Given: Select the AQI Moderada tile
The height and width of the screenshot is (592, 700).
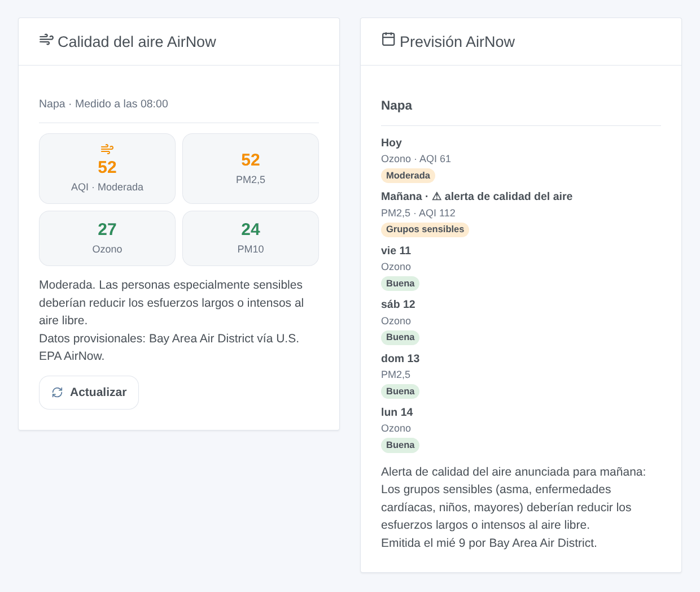Looking at the screenshot, I should point(107,168).
